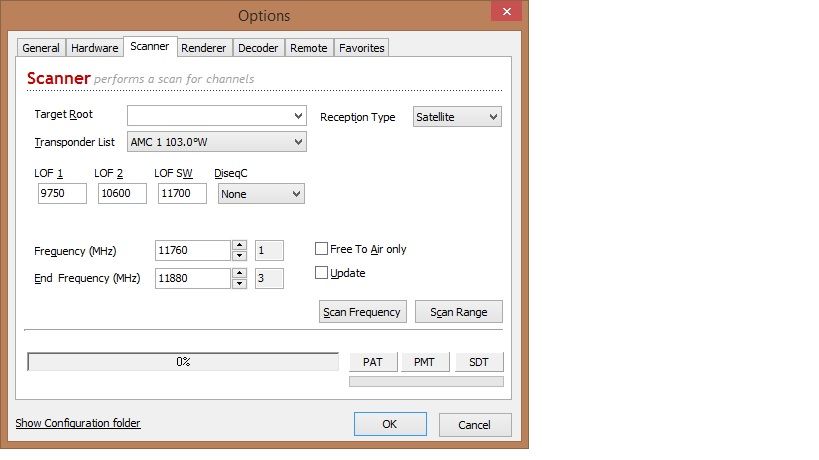Click the LOF 2 input field
Viewport: 819px width, 460px height.
pos(122,193)
